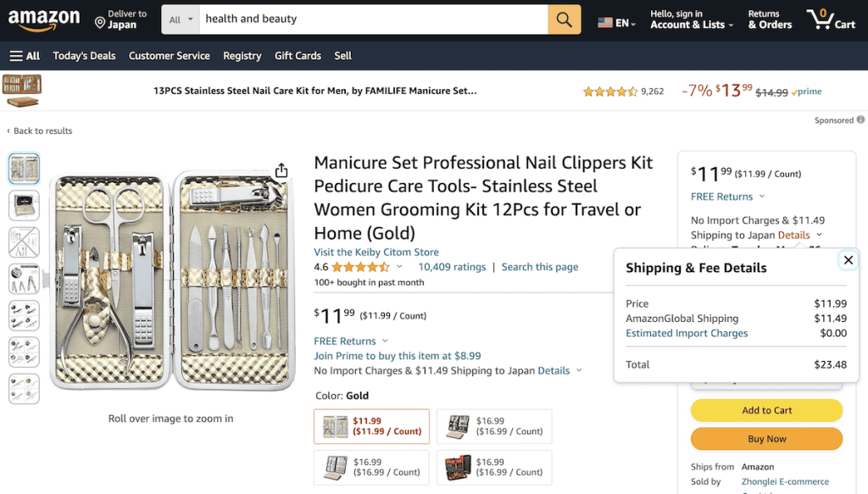
Task: Click the search magnifier button
Action: pyautogui.click(x=564, y=18)
